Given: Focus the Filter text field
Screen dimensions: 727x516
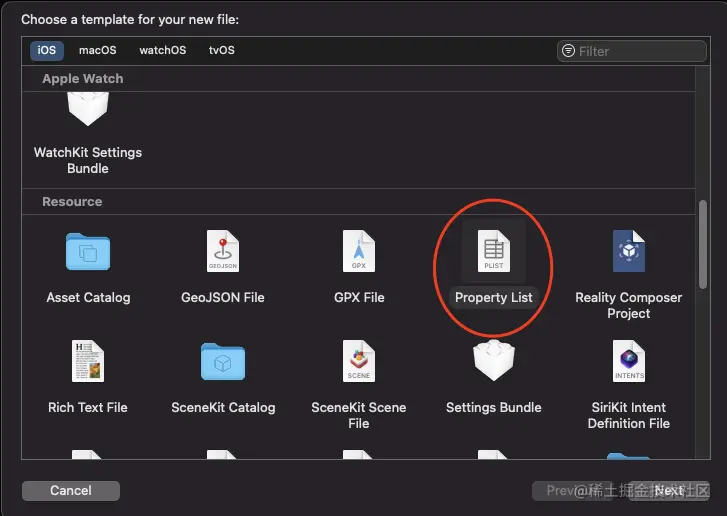Looking at the screenshot, I should (632, 51).
